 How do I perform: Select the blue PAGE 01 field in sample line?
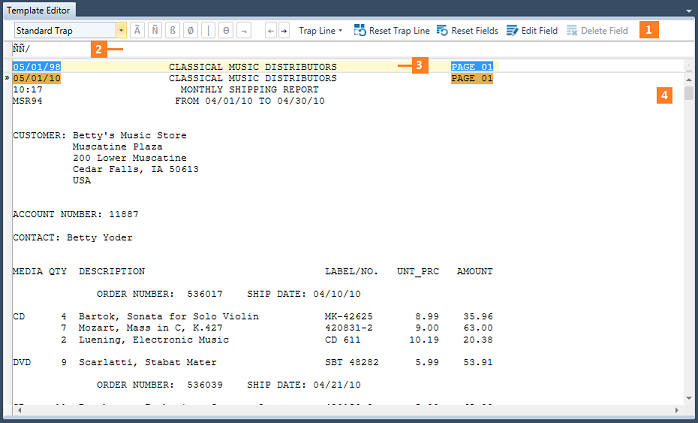(x=472, y=67)
